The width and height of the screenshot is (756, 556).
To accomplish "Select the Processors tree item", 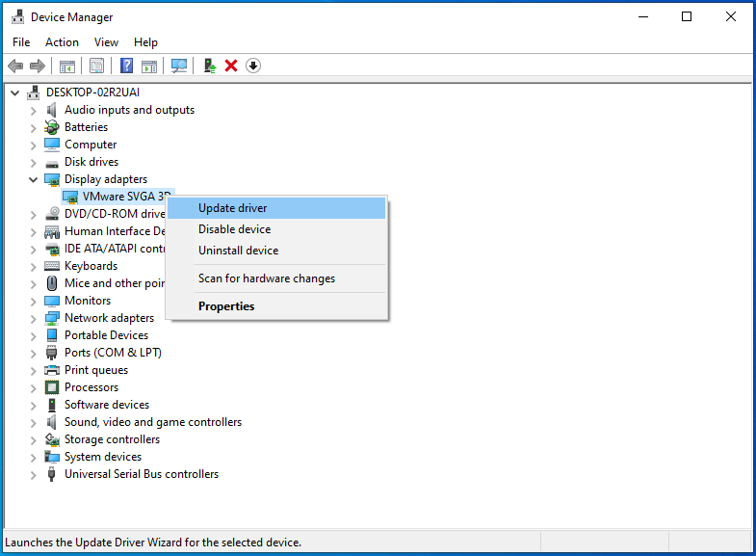I will pyautogui.click(x=91, y=387).
